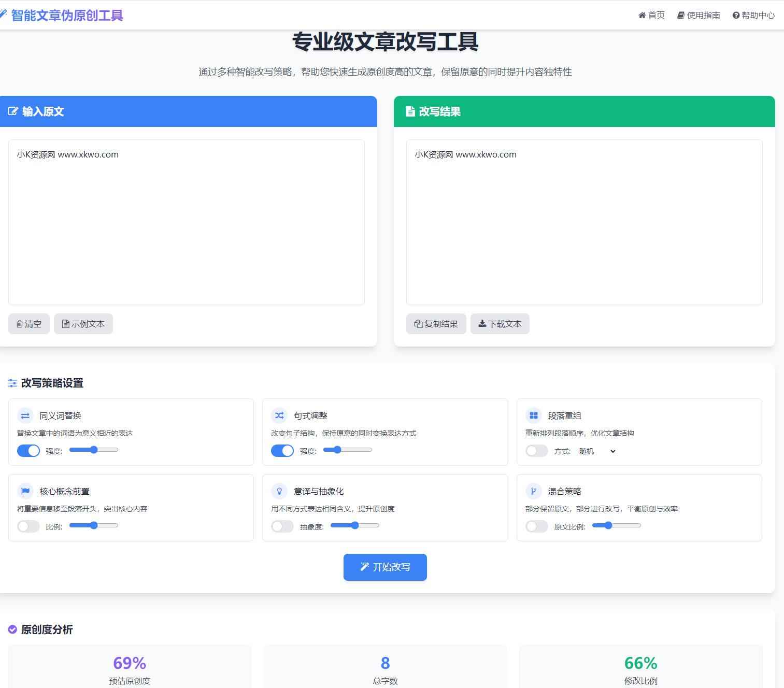
Task: Click the 改写策略设置 sliders icon
Action: [12, 383]
